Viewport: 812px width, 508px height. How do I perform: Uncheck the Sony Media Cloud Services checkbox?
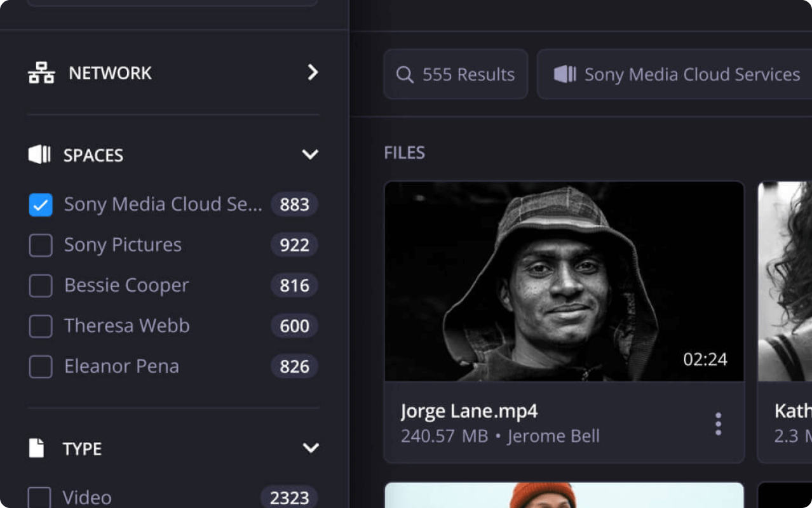(x=41, y=204)
